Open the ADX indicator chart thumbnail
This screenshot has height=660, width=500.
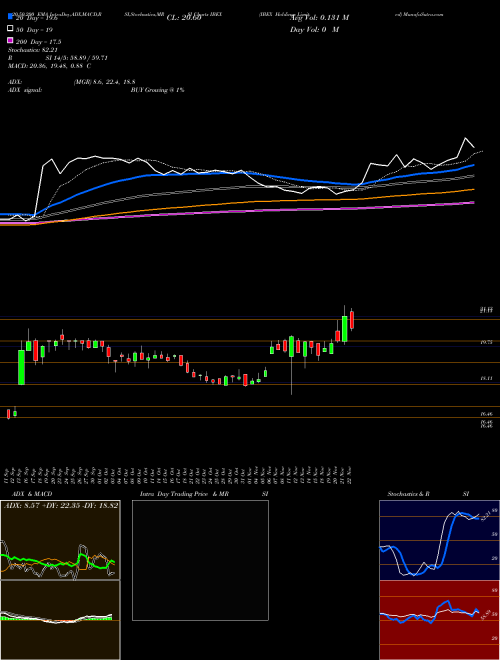point(60,540)
